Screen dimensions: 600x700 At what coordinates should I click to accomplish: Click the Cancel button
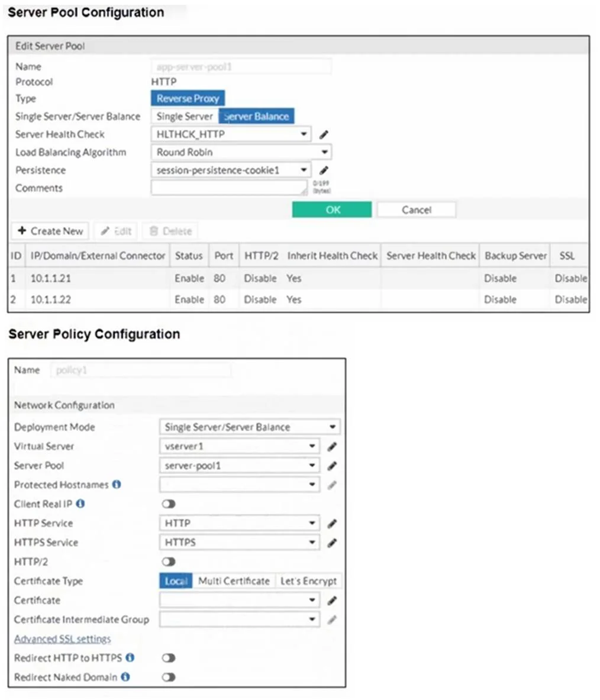[x=417, y=210]
